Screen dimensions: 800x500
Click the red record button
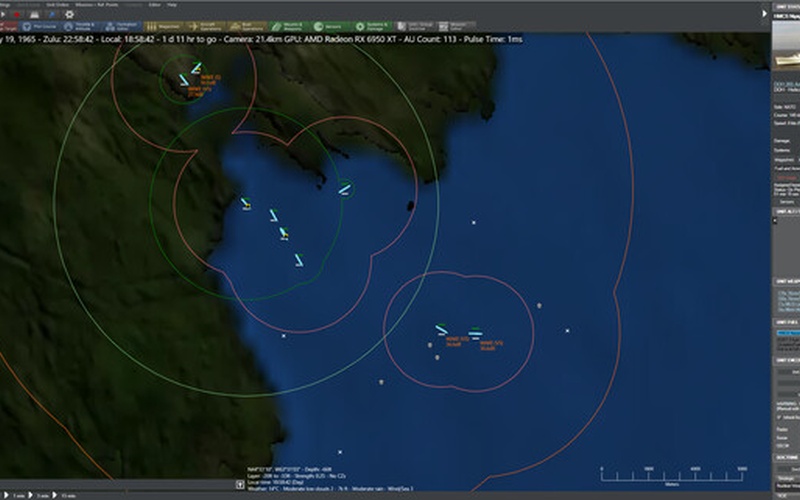coord(17,14)
